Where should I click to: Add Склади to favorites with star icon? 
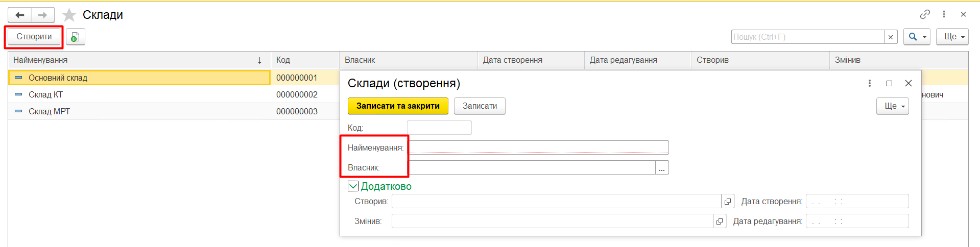[x=69, y=15]
